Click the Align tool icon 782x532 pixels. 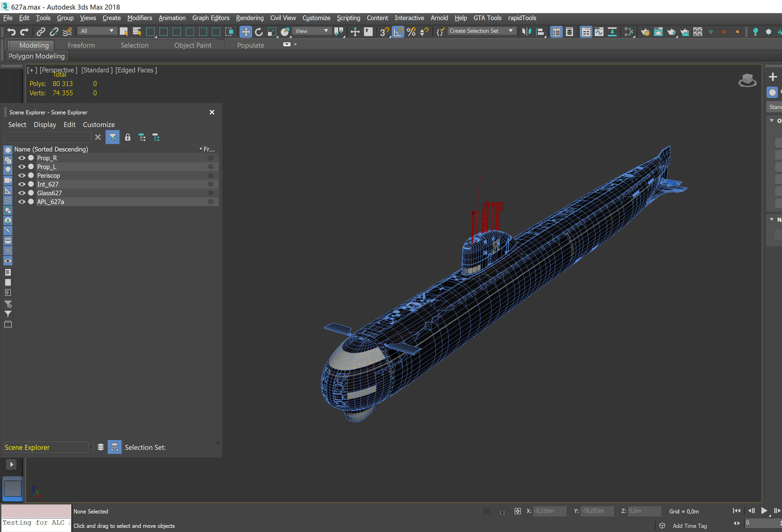pos(540,32)
